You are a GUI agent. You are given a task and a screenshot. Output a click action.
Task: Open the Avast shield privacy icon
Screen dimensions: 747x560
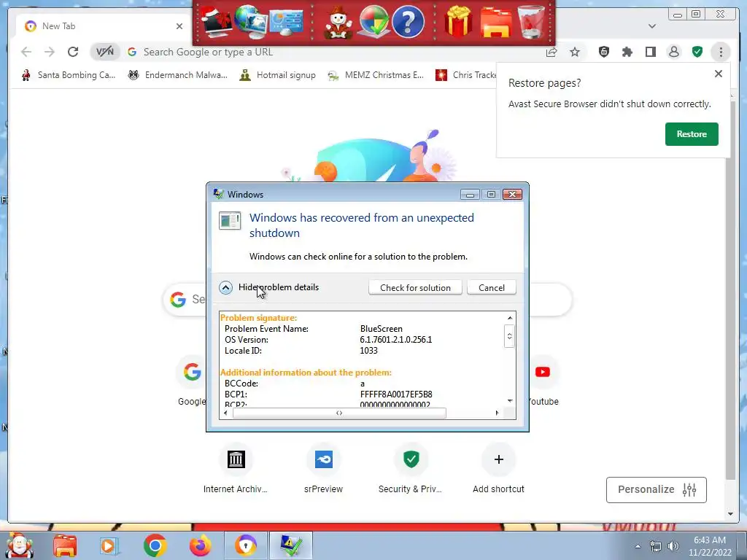(603, 52)
